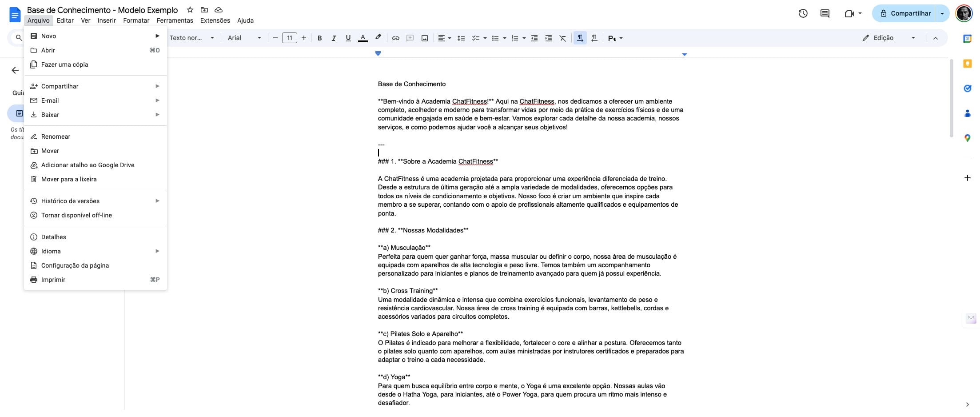The width and height of the screenshot is (980, 417).
Task: Increase indent toolbar icon
Action: tap(549, 38)
